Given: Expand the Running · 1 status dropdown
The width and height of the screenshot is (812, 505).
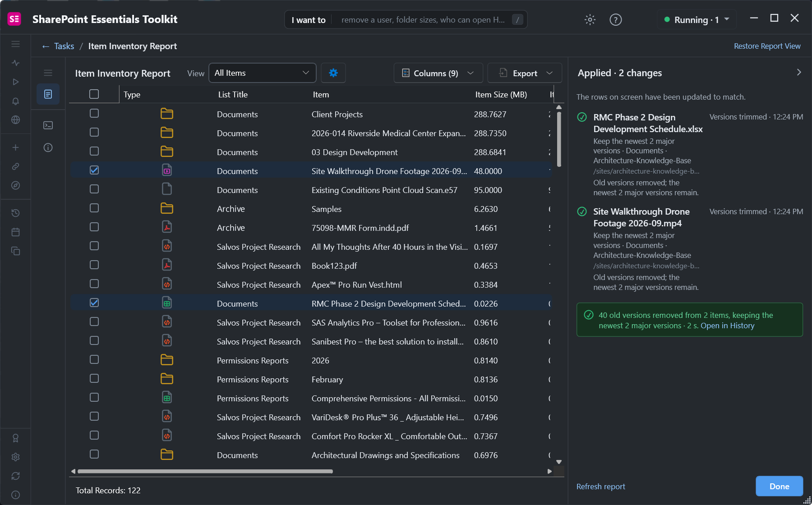Looking at the screenshot, I should tap(697, 19).
